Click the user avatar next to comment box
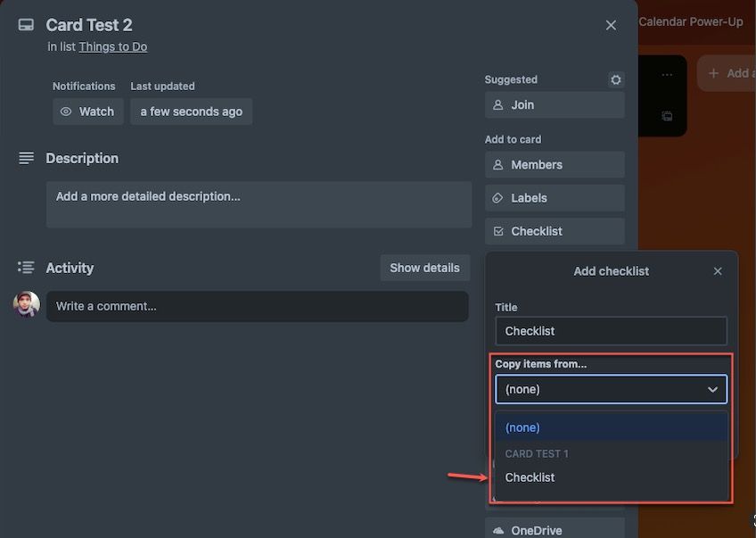This screenshot has height=538, width=756. click(27, 304)
